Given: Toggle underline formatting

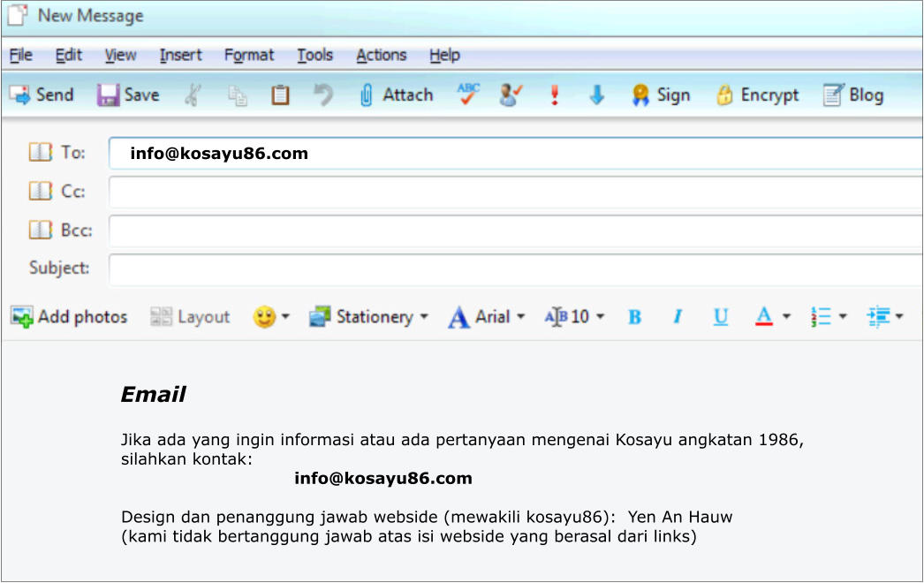Looking at the screenshot, I should [x=721, y=317].
